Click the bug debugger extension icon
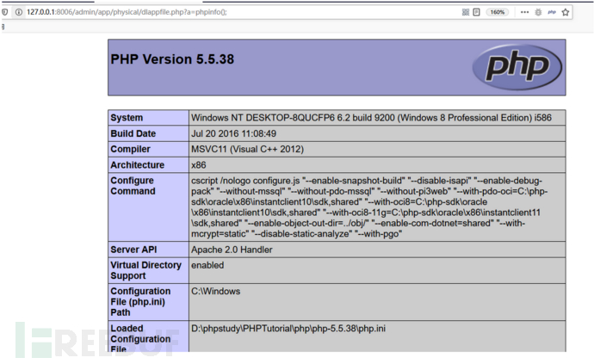 538,13
